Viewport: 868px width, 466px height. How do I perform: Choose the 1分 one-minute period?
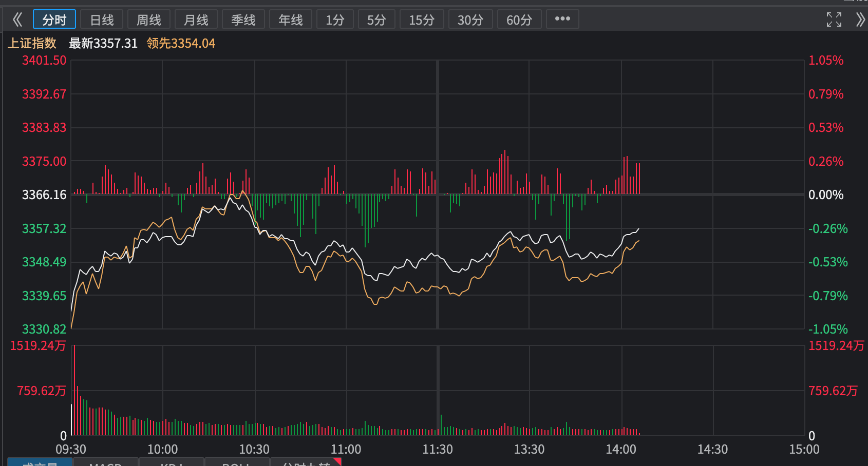[335, 20]
